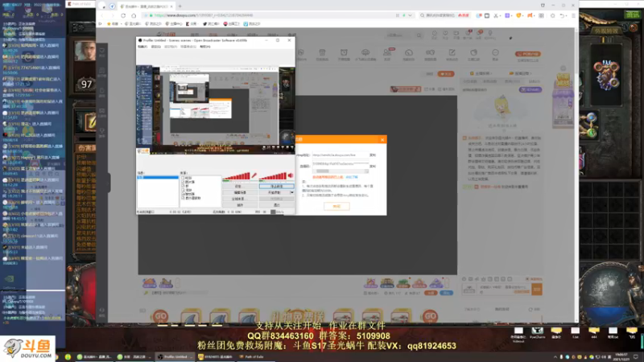Click the orange send button by chat input
The image size is (644, 362).
coord(537,290)
